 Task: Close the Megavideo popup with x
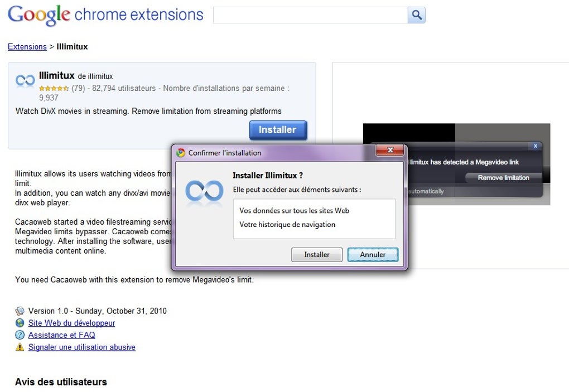[x=536, y=146]
